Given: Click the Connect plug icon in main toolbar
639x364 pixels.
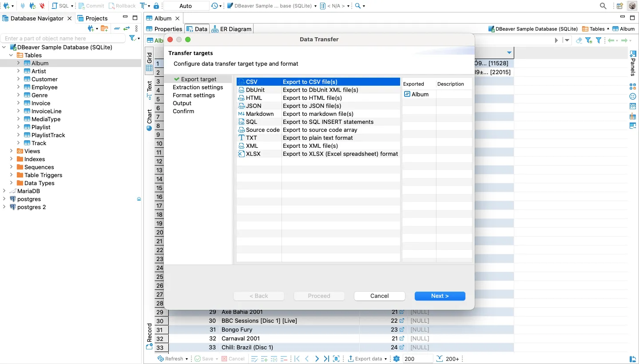Looking at the screenshot, I should pyautogui.click(x=23, y=6).
